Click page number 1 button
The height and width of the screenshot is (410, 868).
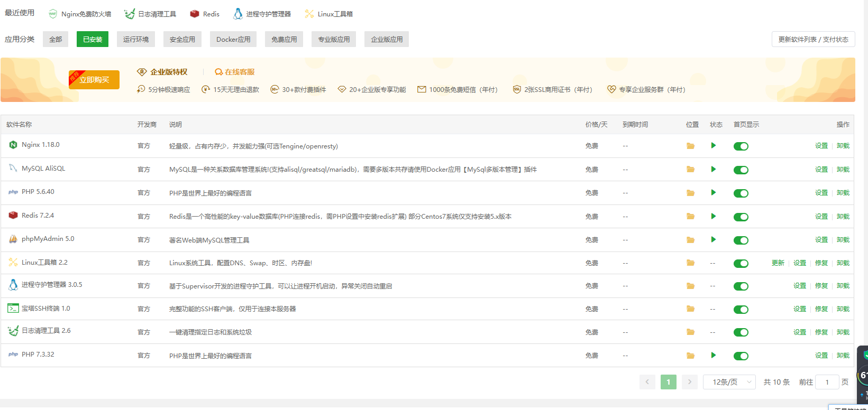(x=669, y=382)
